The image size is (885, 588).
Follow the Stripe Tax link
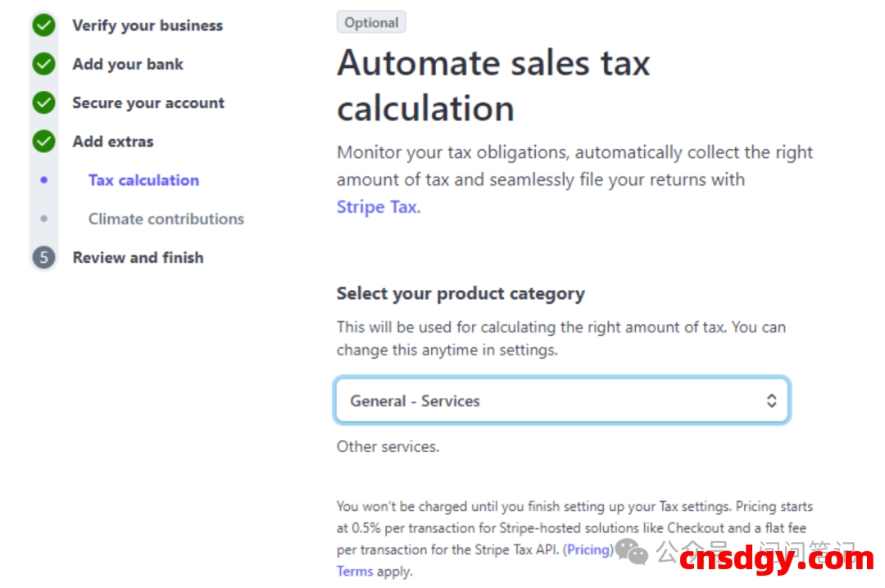coord(376,207)
